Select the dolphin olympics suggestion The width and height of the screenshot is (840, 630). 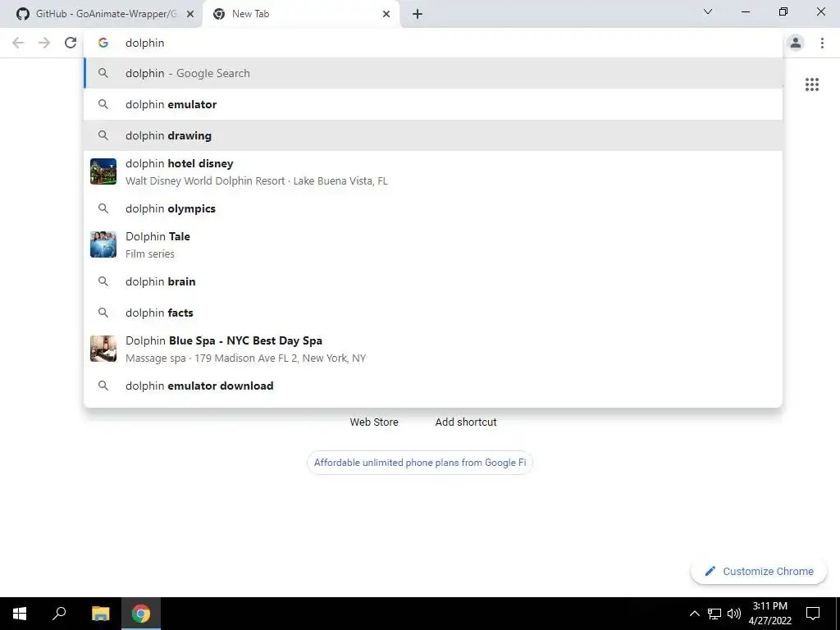433,208
